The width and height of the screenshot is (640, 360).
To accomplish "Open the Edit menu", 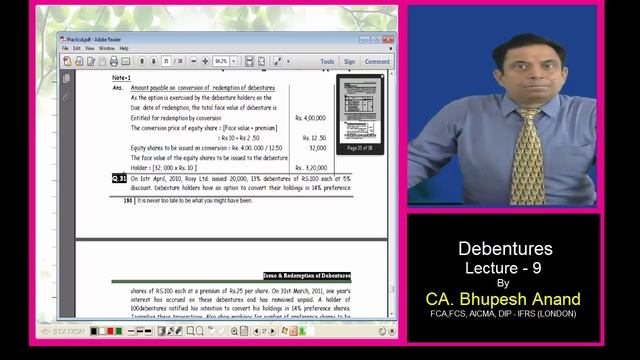I will [x=77, y=48].
